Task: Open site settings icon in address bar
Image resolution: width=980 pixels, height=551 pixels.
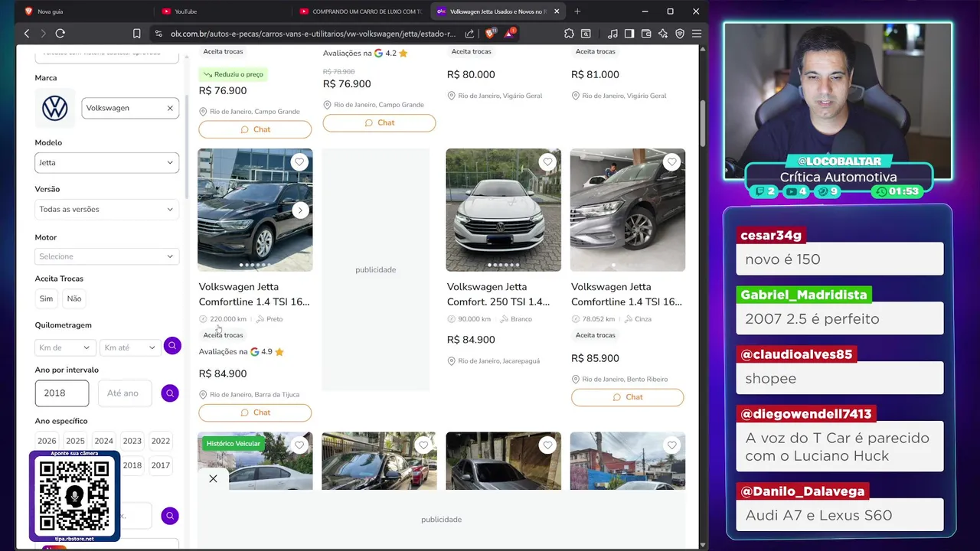Action: (158, 34)
